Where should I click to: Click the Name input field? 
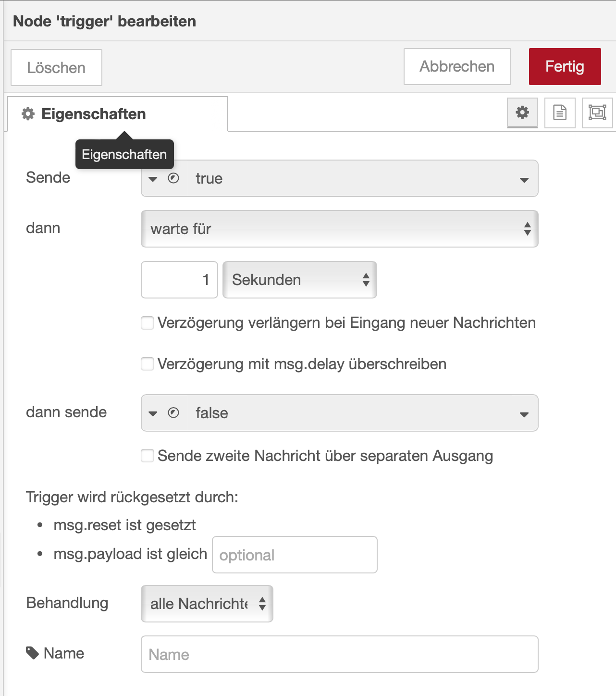point(340,654)
